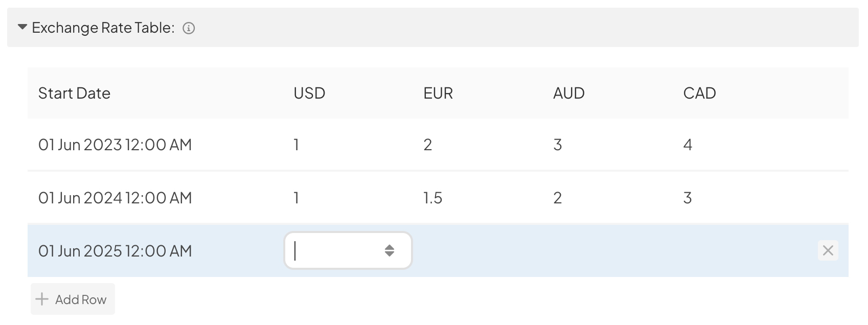868x325 pixels.
Task: Remove the 01 Jun 2025 row
Action: point(828,250)
